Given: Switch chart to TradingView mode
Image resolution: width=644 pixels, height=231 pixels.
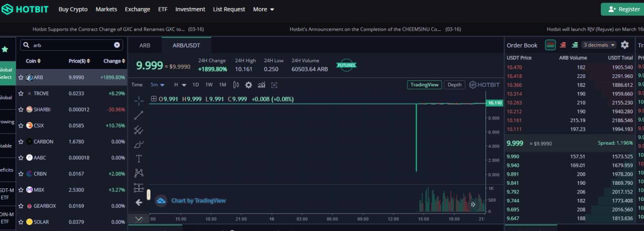Looking at the screenshot, I should tap(425, 85).
